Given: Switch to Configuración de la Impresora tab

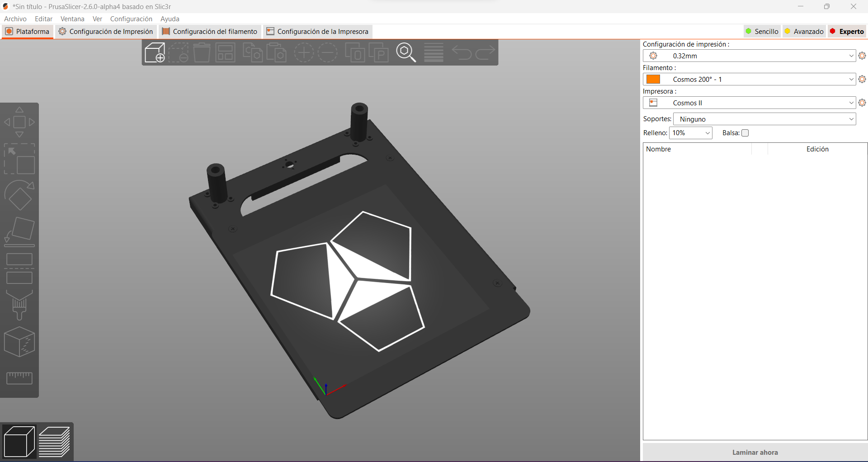Looking at the screenshot, I should 317,32.
